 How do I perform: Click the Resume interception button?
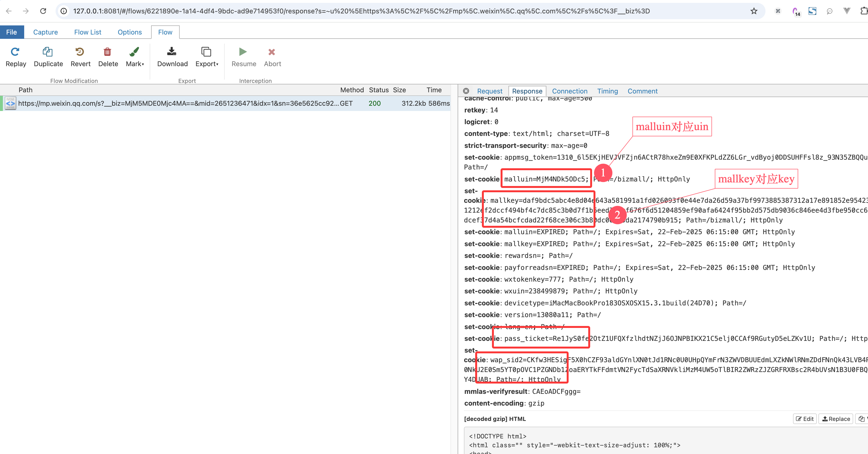tap(244, 57)
